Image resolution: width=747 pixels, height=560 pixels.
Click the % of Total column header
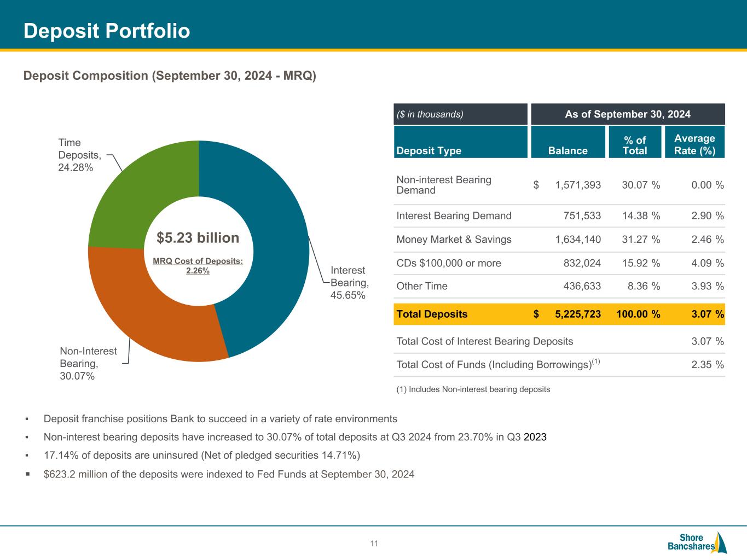(634, 145)
